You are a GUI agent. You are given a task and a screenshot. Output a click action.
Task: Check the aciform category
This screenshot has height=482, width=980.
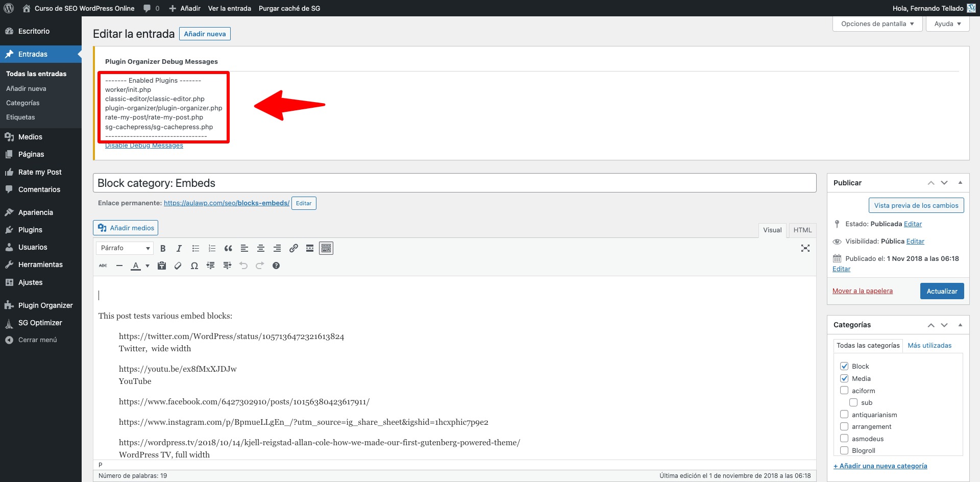(844, 391)
